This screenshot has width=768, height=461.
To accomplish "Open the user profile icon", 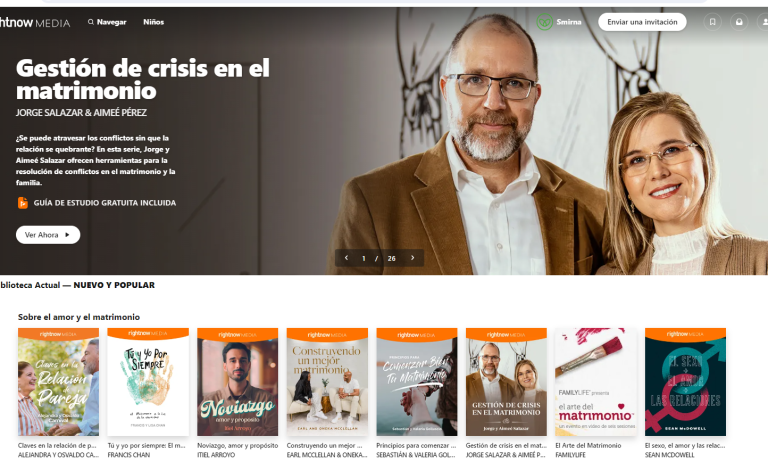I will click(763, 22).
